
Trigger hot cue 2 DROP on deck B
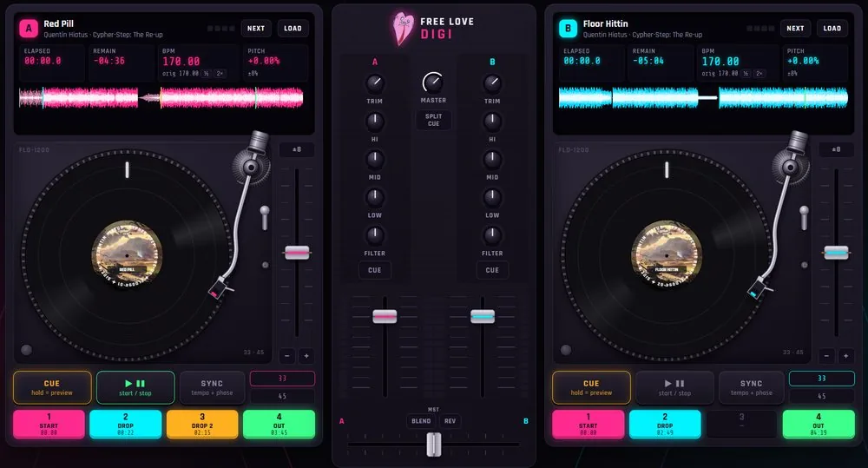(x=665, y=425)
